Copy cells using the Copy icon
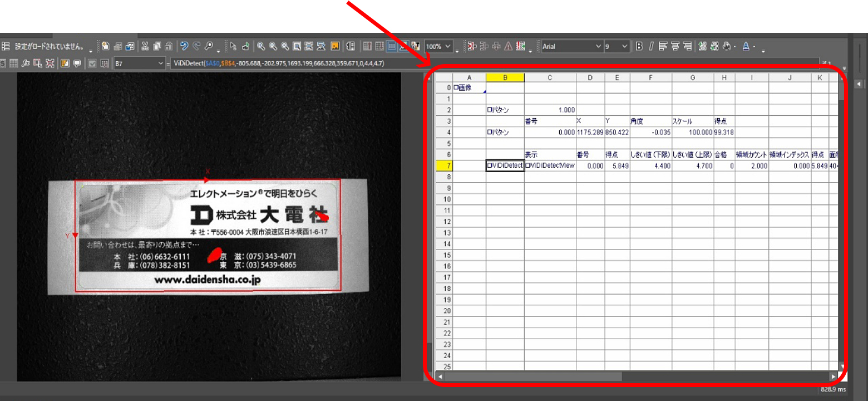The width and height of the screenshot is (868, 401). (x=157, y=46)
